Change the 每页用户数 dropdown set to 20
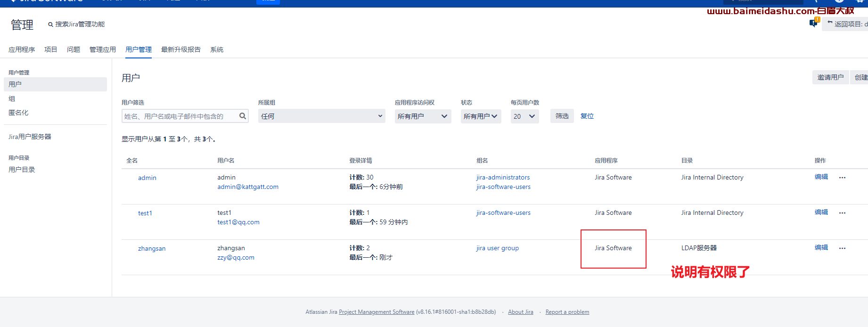868x327 pixels. 525,116
